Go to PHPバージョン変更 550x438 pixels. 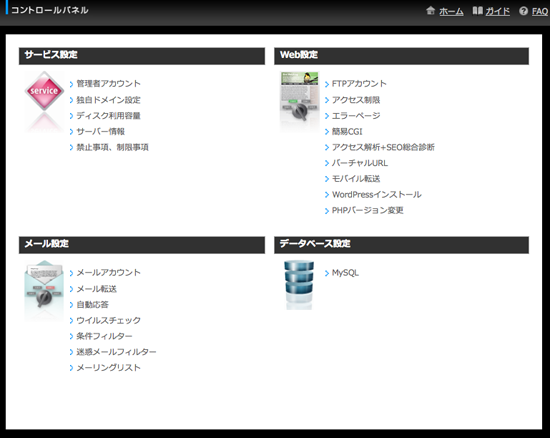[367, 210]
